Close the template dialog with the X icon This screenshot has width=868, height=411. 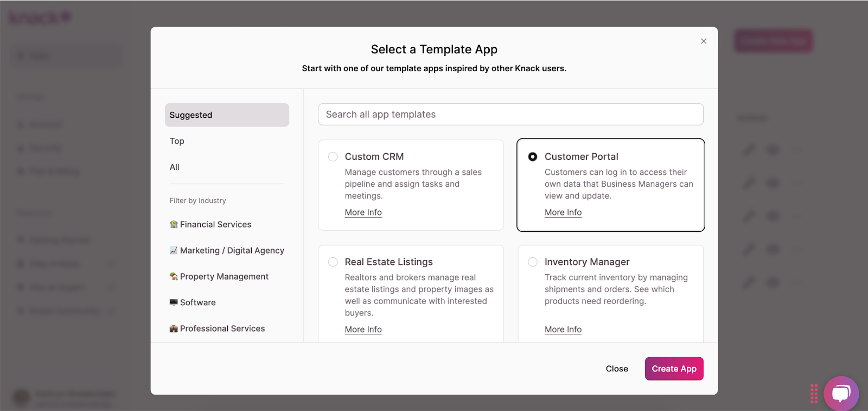click(x=704, y=41)
